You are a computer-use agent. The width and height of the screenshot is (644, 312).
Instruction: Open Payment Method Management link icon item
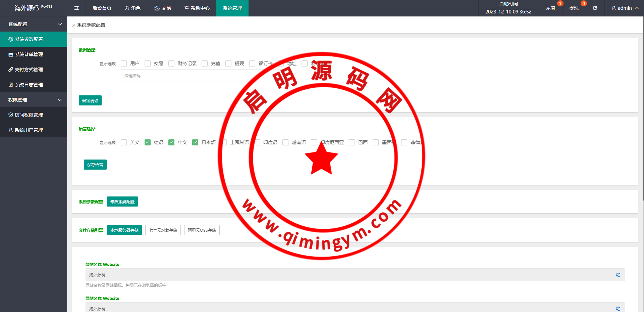click(29, 70)
